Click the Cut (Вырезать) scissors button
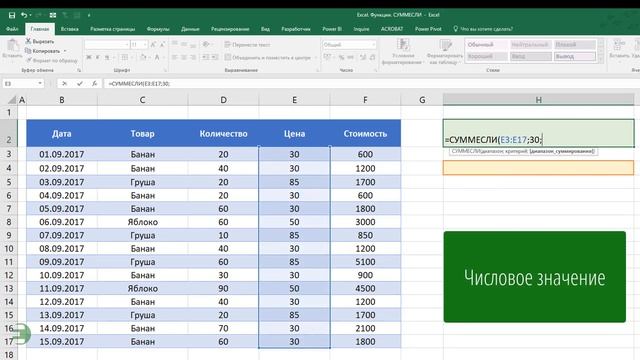This screenshot has height=360, width=640. [x=40, y=41]
